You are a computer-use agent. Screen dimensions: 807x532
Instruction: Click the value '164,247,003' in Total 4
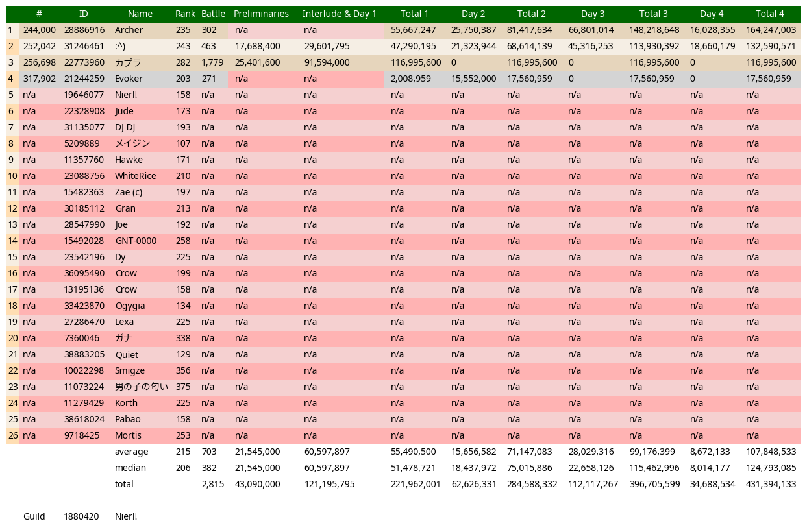(x=771, y=30)
